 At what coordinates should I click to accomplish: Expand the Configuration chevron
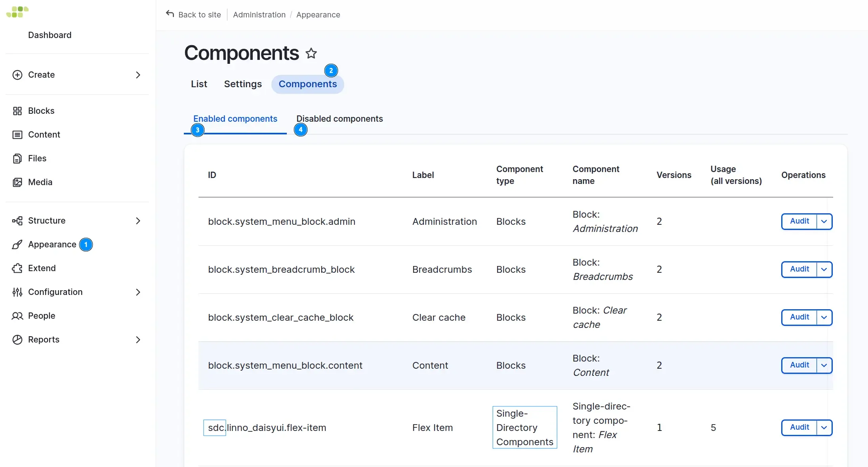[x=138, y=292]
